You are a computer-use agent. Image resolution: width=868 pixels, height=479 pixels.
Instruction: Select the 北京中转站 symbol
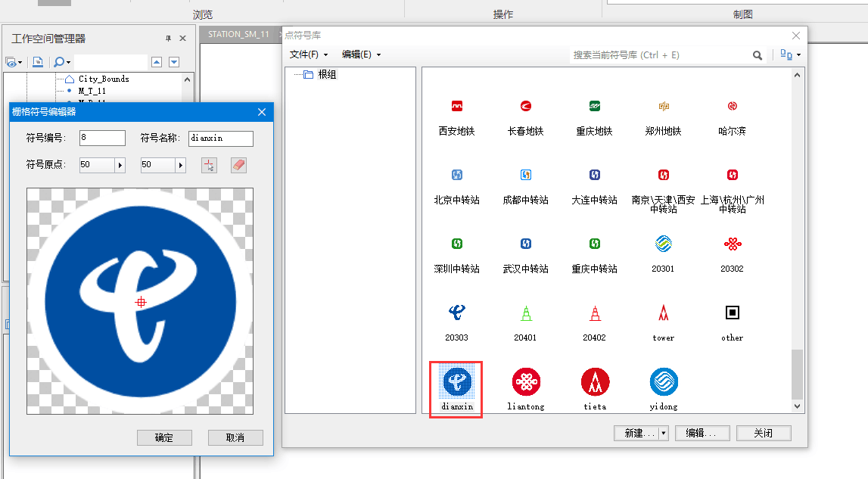[x=456, y=175]
